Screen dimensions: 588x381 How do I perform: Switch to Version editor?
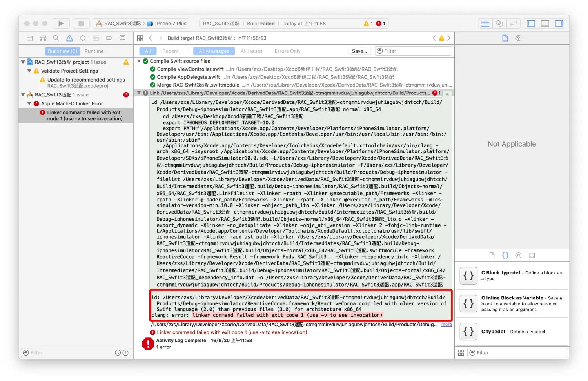514,24
